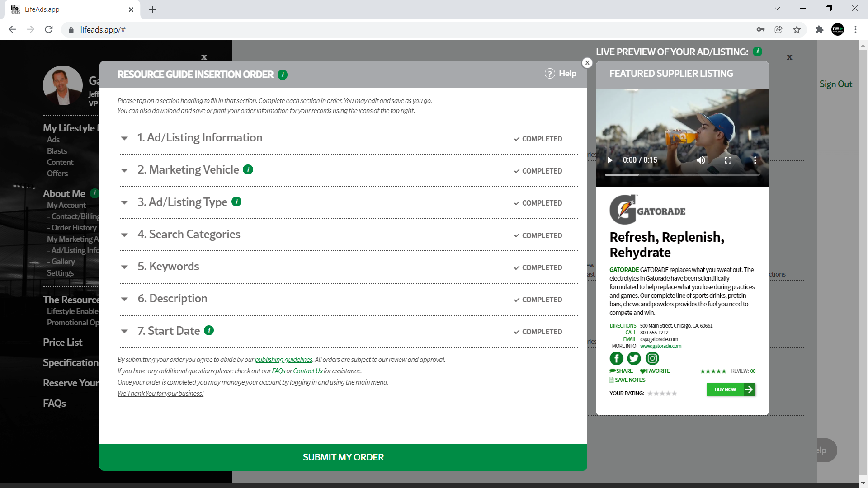Screen dimensions: 868x488
Task: Open FAQs in the sidebar menu
Action: (54, 403)
